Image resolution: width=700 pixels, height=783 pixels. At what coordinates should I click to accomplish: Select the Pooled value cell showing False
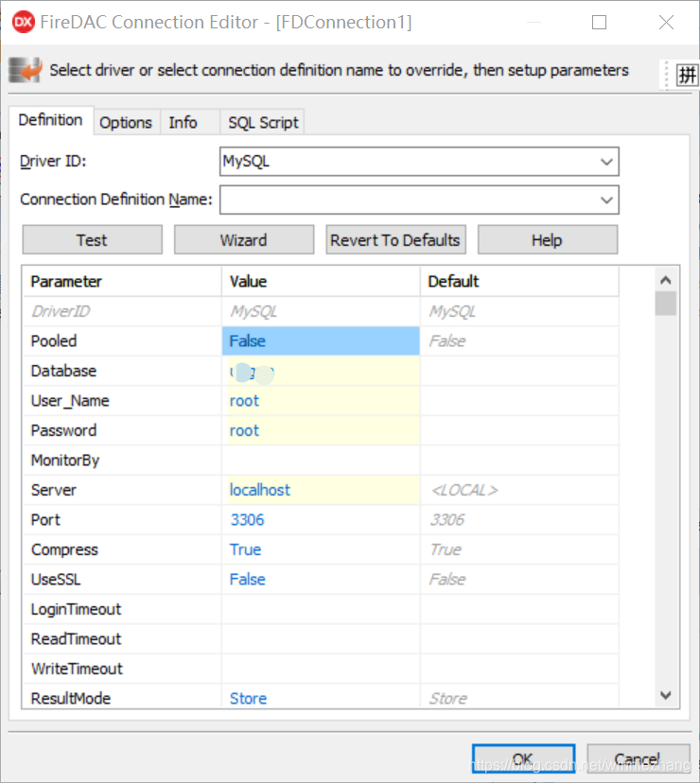(321, 341)
